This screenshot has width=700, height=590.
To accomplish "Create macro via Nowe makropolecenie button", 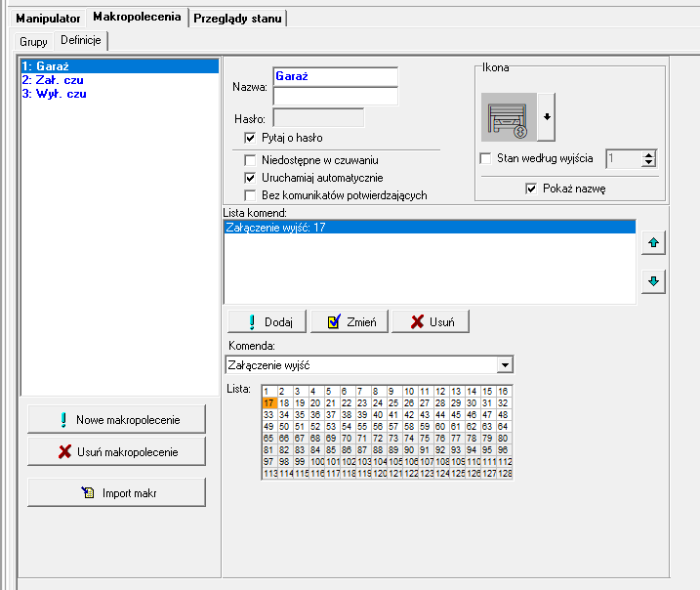I will (116, 419).
